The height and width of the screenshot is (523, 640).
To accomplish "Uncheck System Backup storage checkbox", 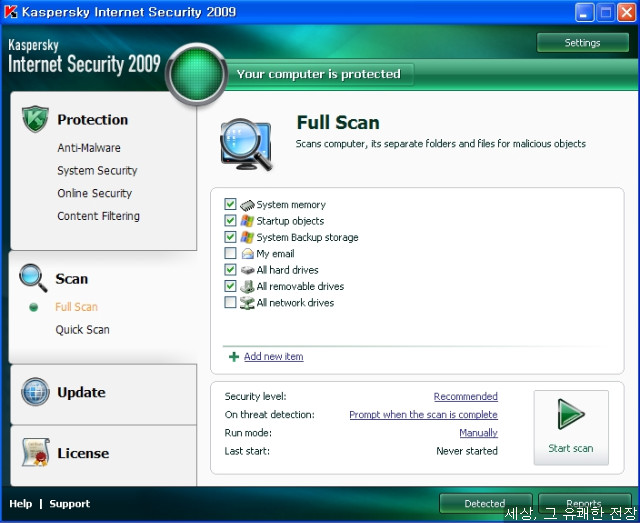I will click(x=230, y=237).
